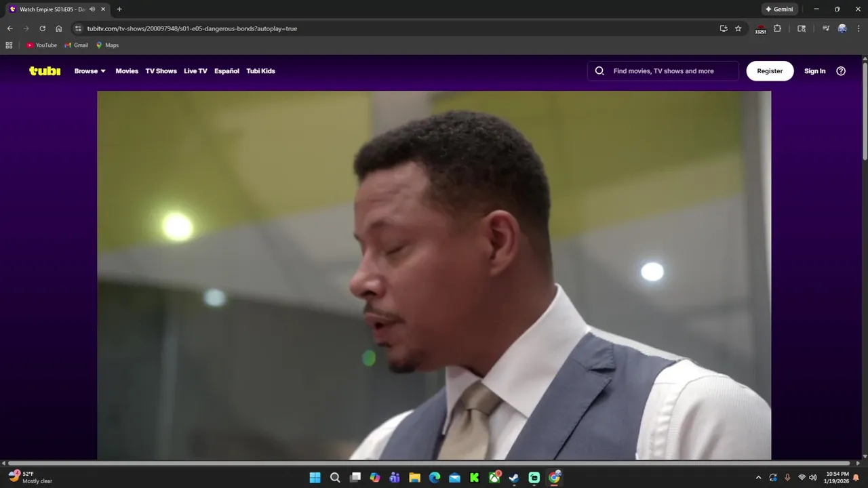Screen dimensions: 868x488
Task: Open Xbox app on taskbar
Action: 494,477
